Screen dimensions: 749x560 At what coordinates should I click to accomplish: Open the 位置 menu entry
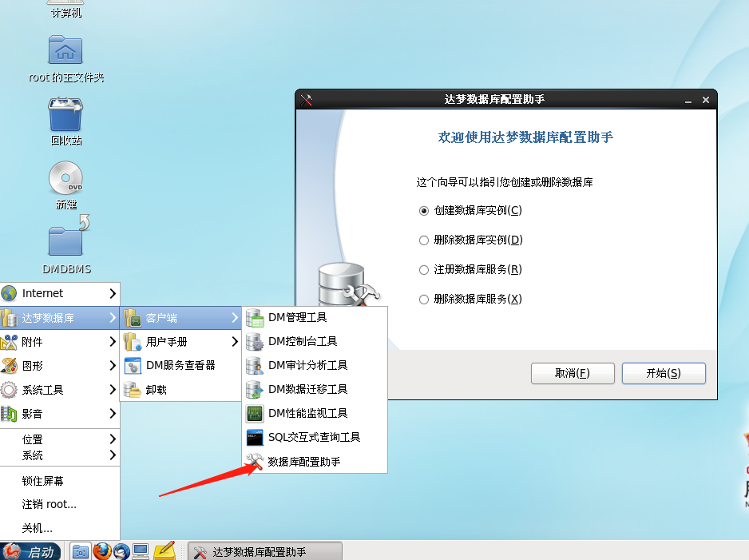(60, 439)
